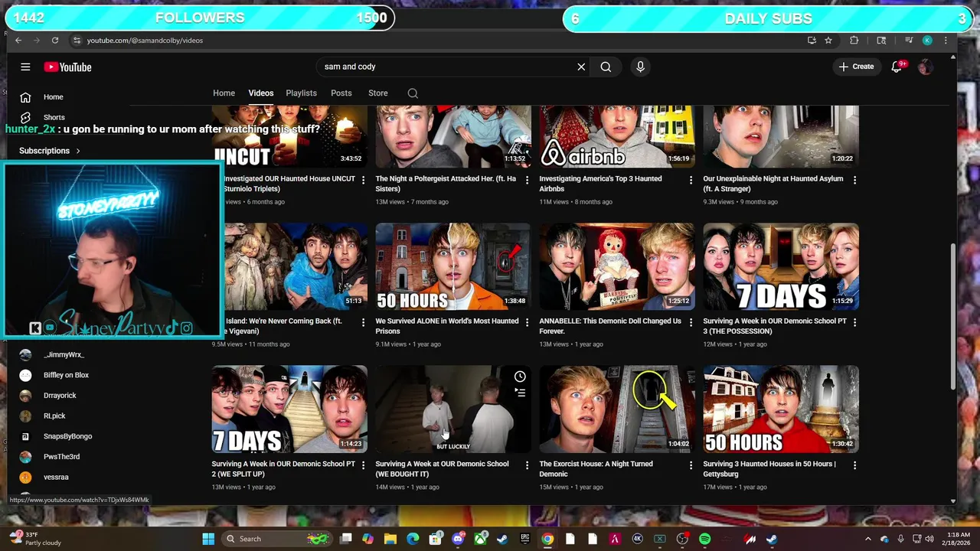
Task: Reload the page
Action: coord(55,40)
